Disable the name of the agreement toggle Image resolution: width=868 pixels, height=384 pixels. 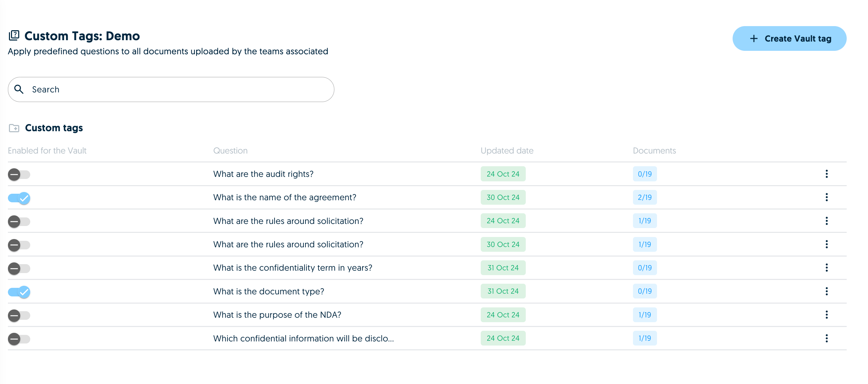[19, 198]
